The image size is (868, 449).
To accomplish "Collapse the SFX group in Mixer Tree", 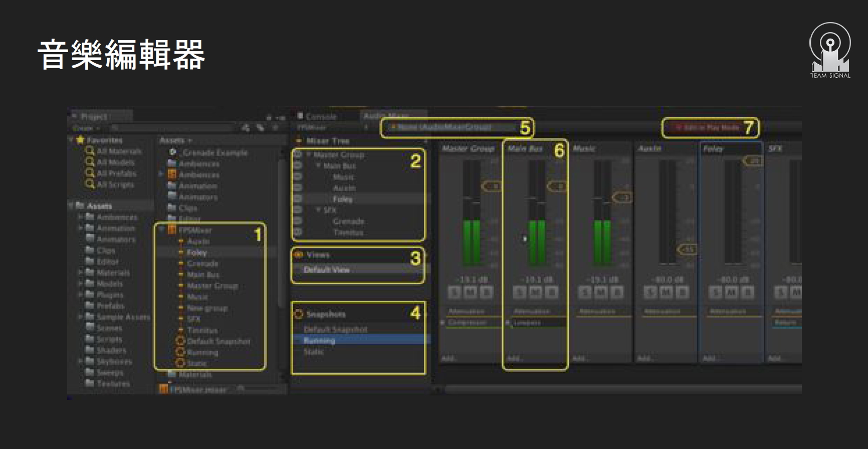I will click(x=318, y=210).
